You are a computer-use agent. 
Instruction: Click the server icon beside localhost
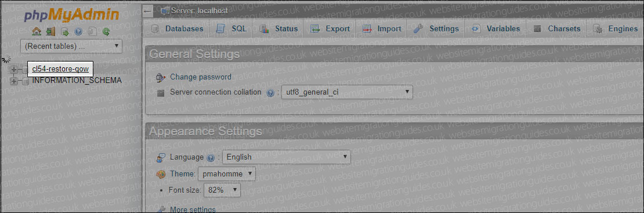(165, 11)
